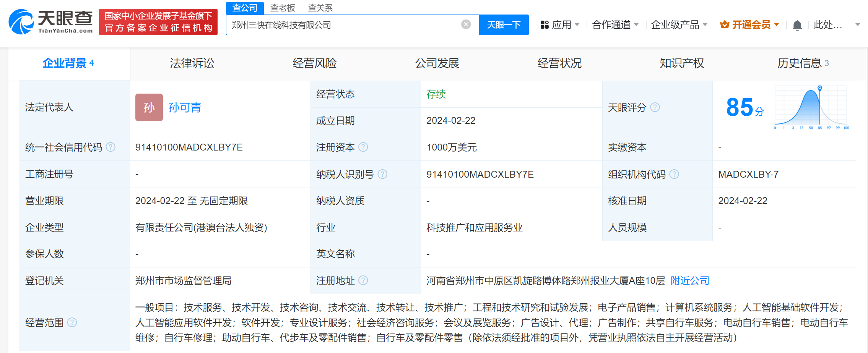Image resolution: width=868 pixels, height=353 pixels.
Task: Open the notification bell
Action: tap(797, 24)
